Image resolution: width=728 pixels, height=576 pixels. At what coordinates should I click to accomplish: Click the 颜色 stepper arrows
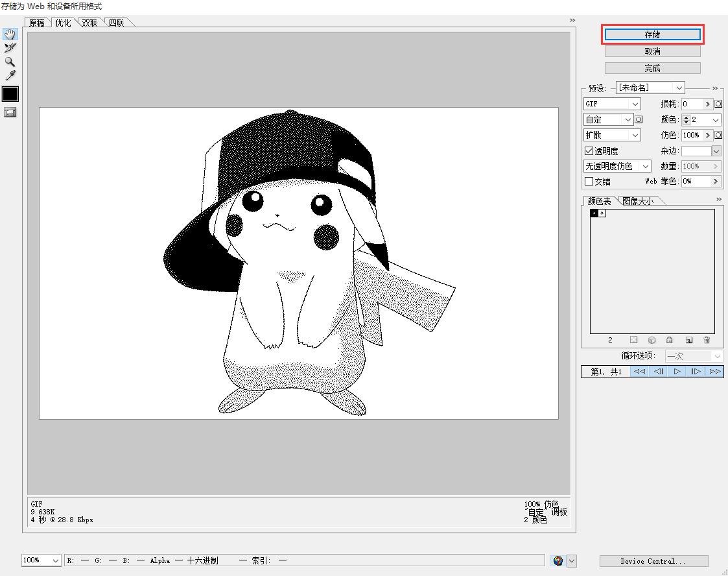(687, 120)
